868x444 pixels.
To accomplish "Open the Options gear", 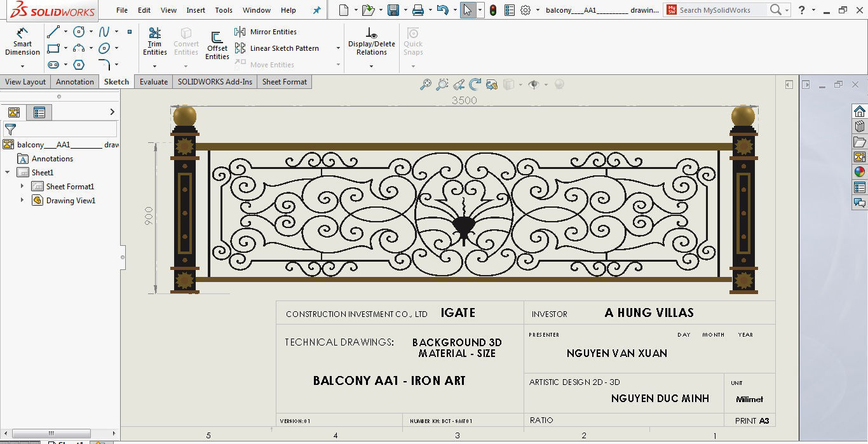I will (526, 10).
